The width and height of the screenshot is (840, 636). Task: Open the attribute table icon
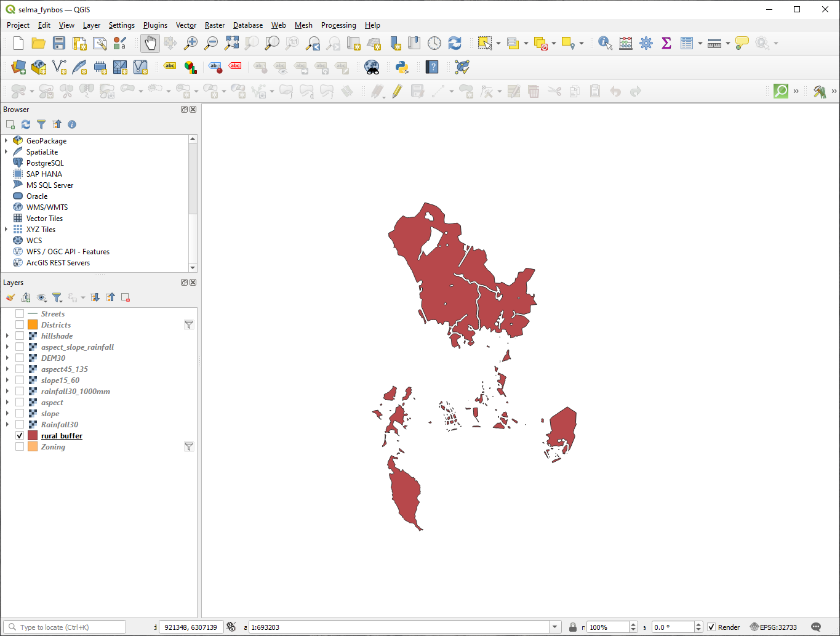[687, 43]
